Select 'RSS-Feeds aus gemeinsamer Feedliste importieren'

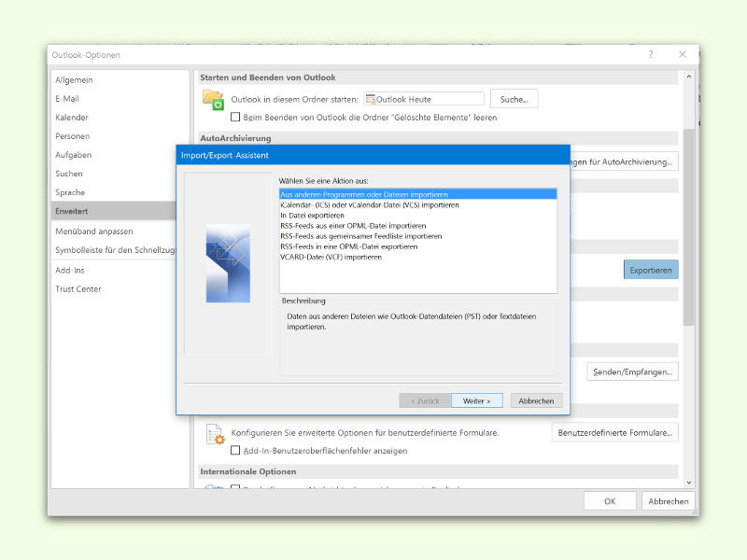point(417,236)
